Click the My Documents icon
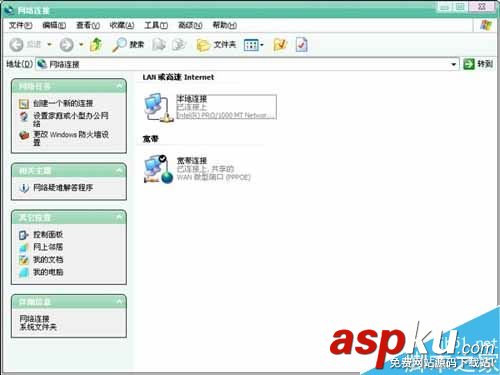The width and height of the screenshot is (500, 375). [24, 260]
